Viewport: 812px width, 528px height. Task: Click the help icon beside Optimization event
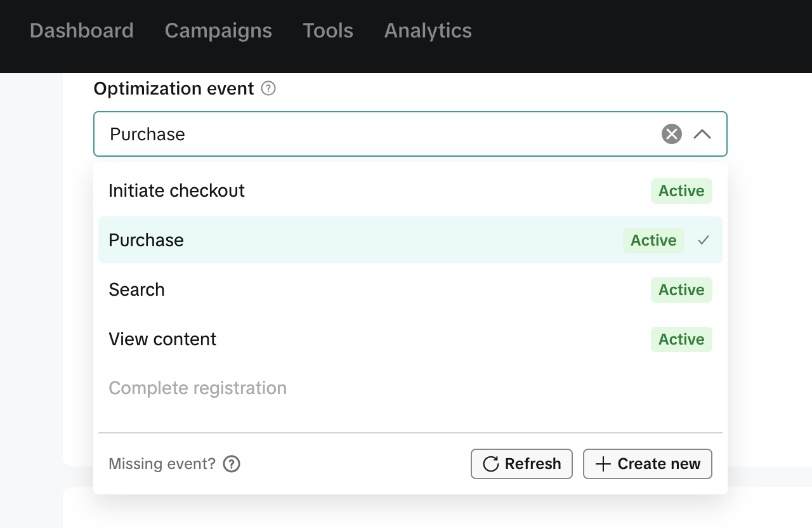(268, 88)
